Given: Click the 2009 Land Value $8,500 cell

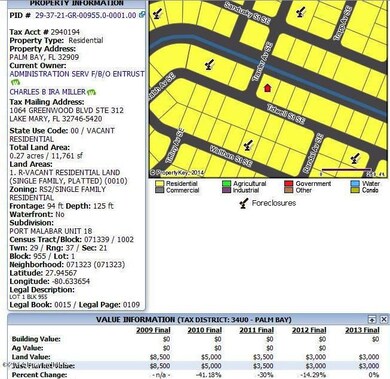Looking at the screenshot, I should (160, 357).
